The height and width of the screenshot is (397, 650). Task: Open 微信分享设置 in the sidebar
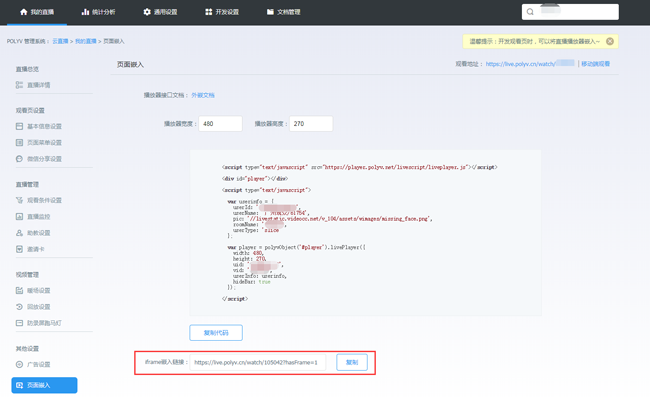click(39, 159)
